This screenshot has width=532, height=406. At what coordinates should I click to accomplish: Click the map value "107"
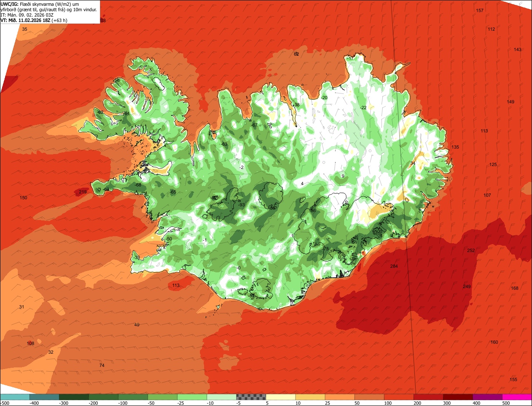coord(487,195)
